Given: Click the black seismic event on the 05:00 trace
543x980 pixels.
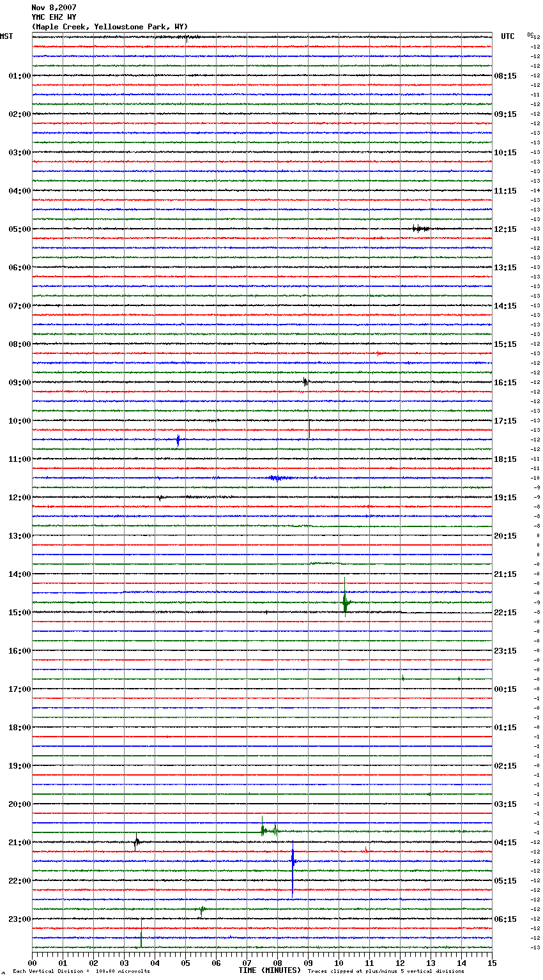Looking at the screenshot, I should (x=421, y=229).
